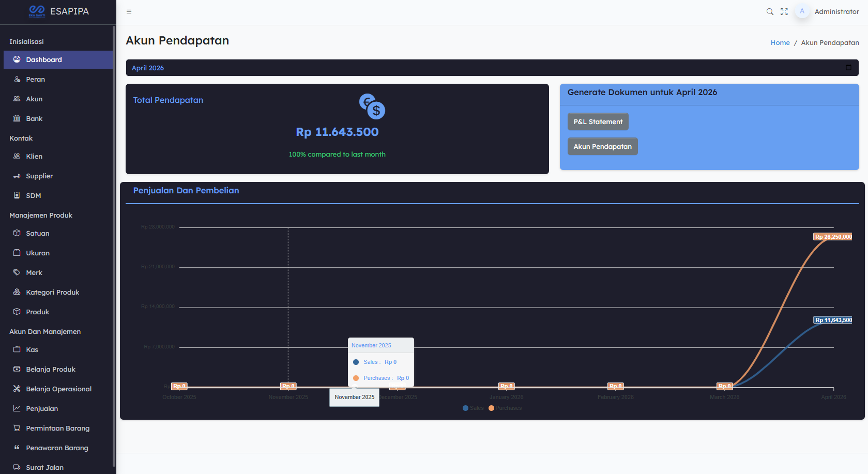The image size is (868, 474).
Task: Go to the Peran menu item
Action: pos(58,79)
